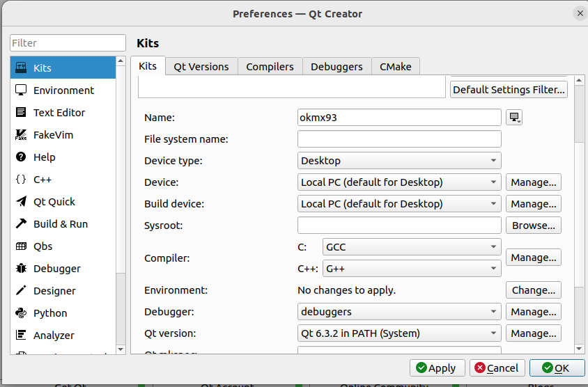Click the sidebar scrollbar down arrow

tap(121, 349)
